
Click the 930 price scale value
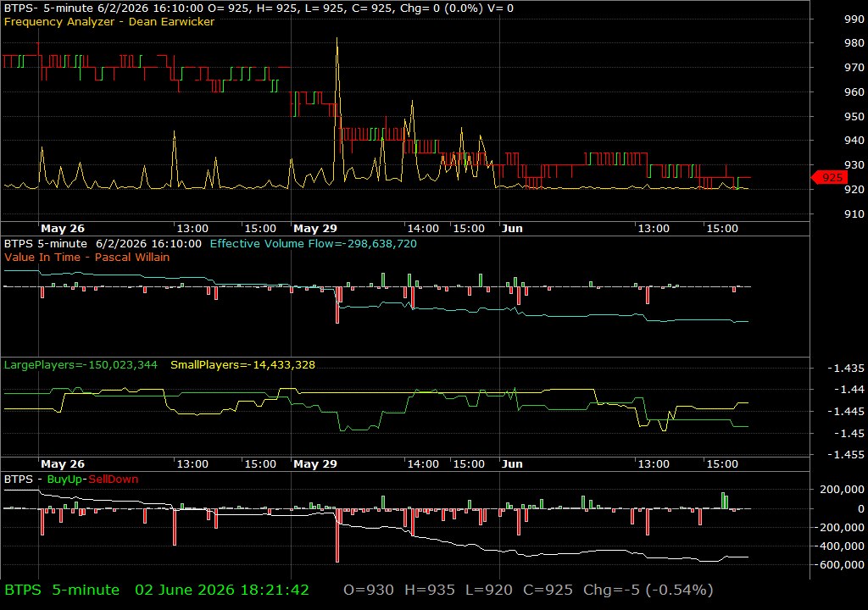(854, 165)
